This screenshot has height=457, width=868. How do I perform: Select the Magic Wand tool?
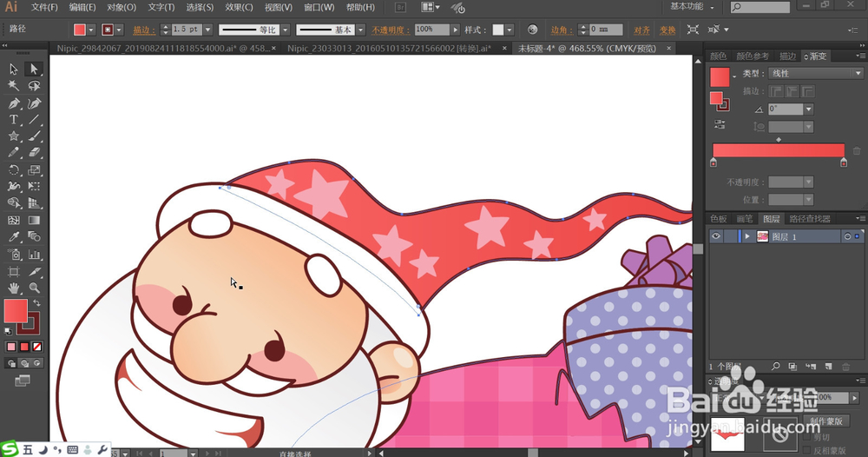[14, 85]
